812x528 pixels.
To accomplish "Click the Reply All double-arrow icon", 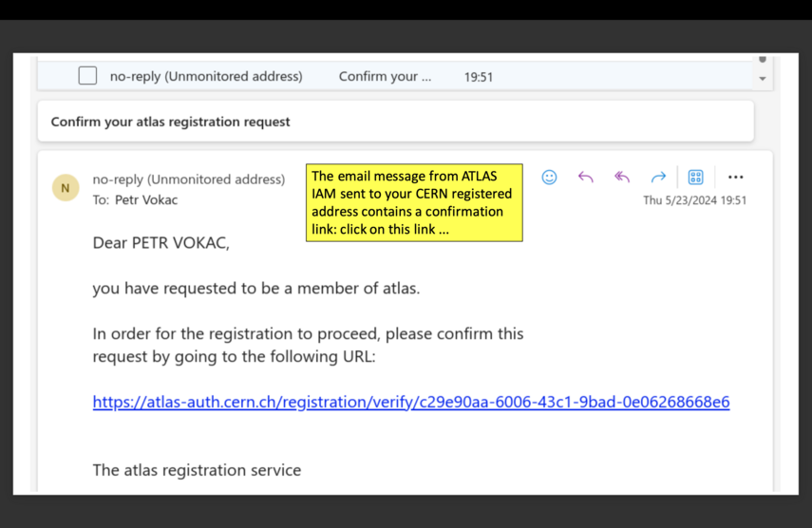I will pos(622,178).
